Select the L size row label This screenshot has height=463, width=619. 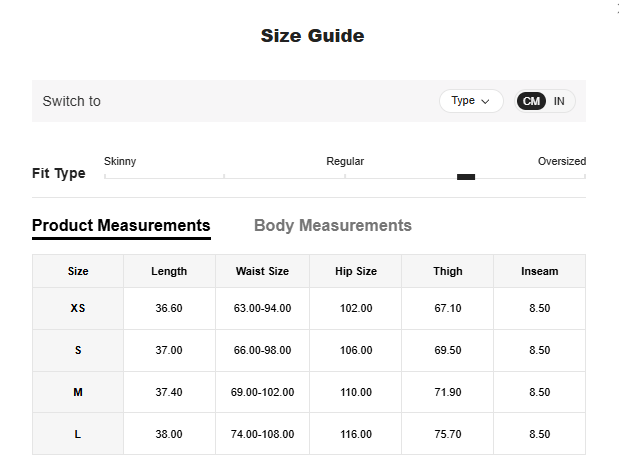[78, 435]
